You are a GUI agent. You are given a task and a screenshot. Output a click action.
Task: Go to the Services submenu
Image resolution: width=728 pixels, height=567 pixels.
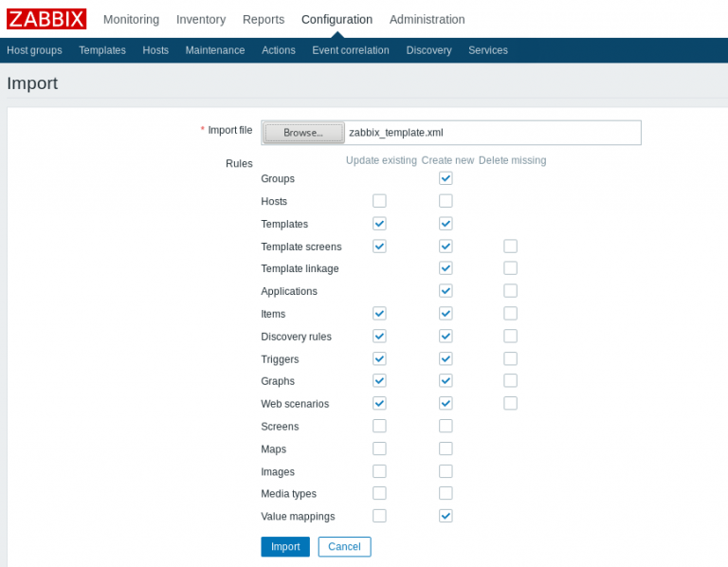[x=488, y=50]
